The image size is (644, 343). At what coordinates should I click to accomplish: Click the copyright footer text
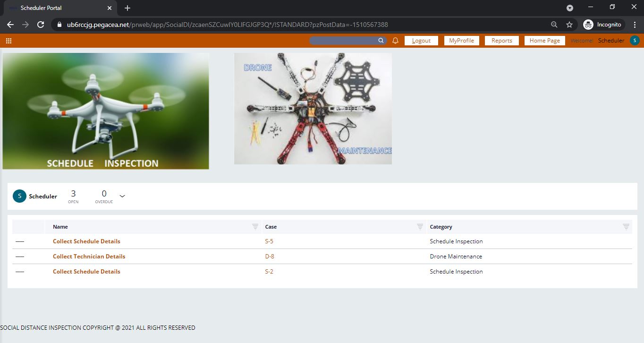[x=98, y=328]
